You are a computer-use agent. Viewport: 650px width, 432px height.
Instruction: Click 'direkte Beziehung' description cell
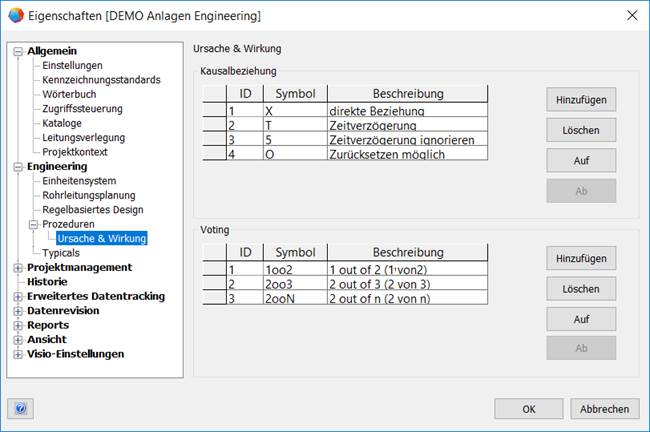pyautogui.click(x=407, y=110)
